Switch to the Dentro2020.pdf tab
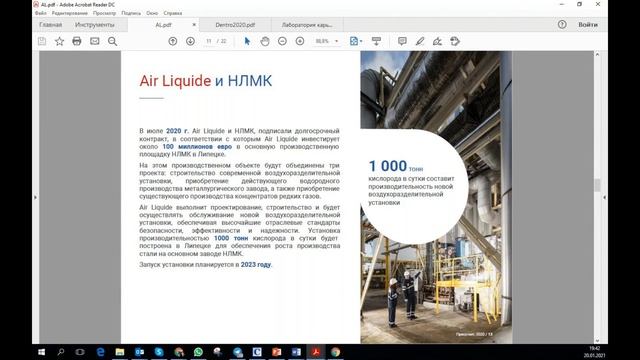640x360 pixels. pos(235,24)
